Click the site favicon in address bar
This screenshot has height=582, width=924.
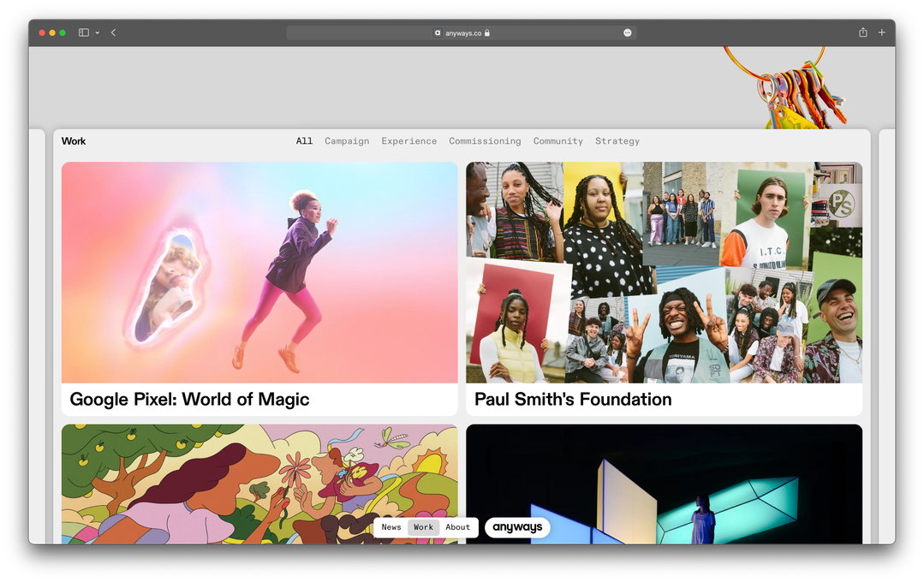[438, 33]
